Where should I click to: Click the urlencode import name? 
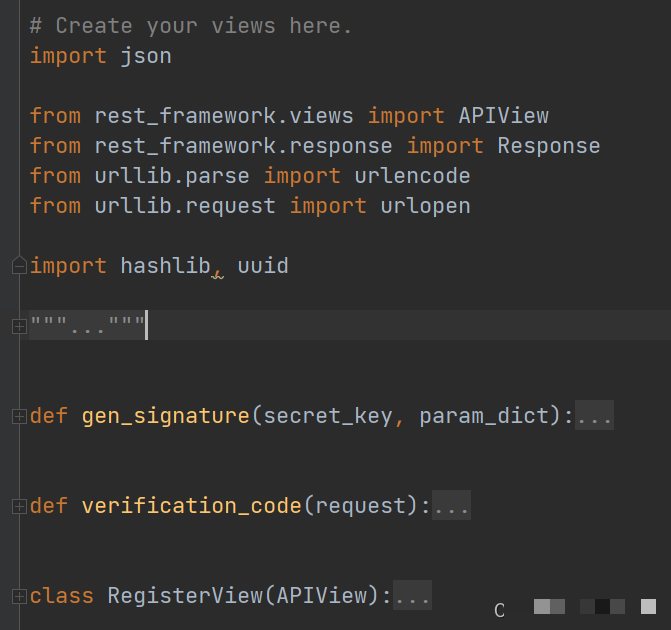pyautogui.click(x=412, y=176)
